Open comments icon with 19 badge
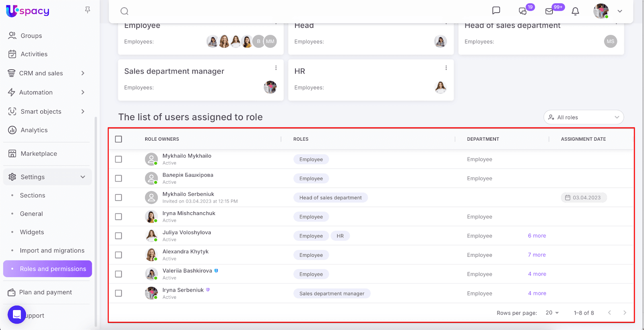This screenshot has width=644, height=330. 523,11
